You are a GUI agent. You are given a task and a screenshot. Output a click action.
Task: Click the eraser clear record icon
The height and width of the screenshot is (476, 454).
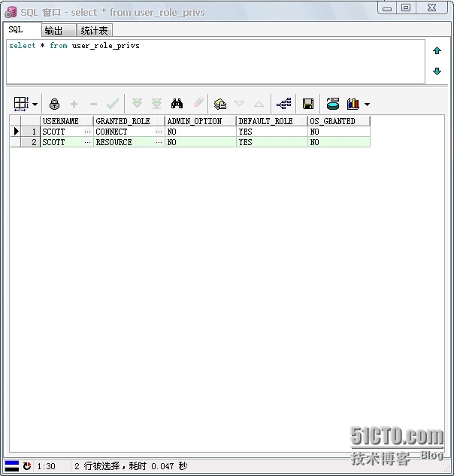[x=198, y=102]
